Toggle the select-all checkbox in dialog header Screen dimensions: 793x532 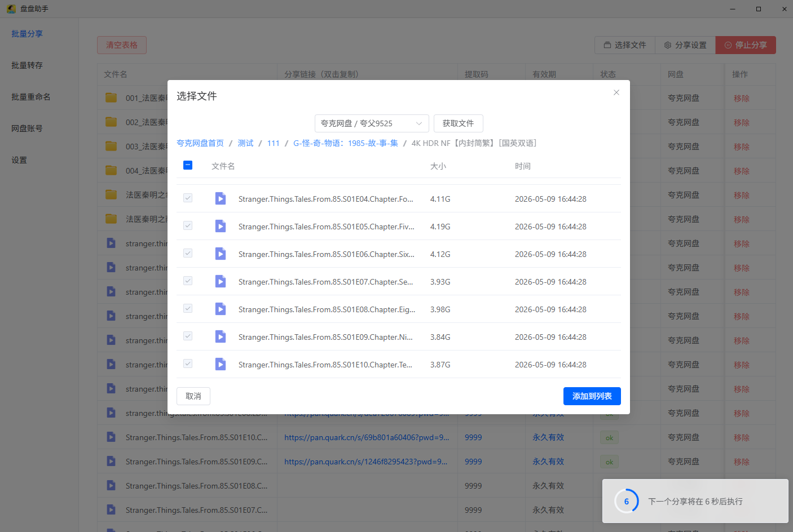188,165
